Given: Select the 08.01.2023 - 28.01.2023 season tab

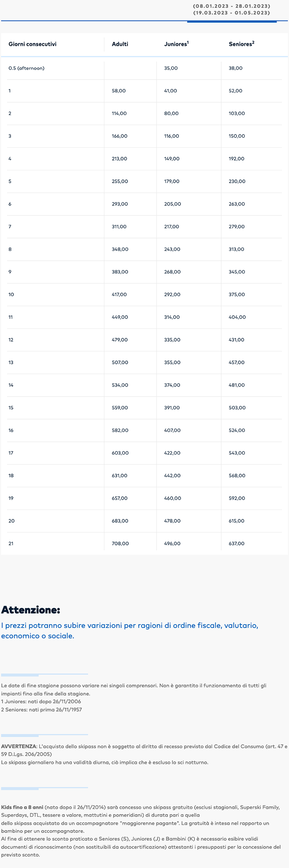Looking at the screenshot, I should click(231, 9).
